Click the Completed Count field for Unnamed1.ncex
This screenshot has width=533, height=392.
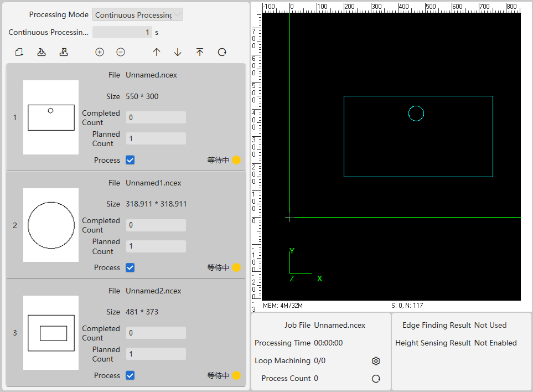156,225
